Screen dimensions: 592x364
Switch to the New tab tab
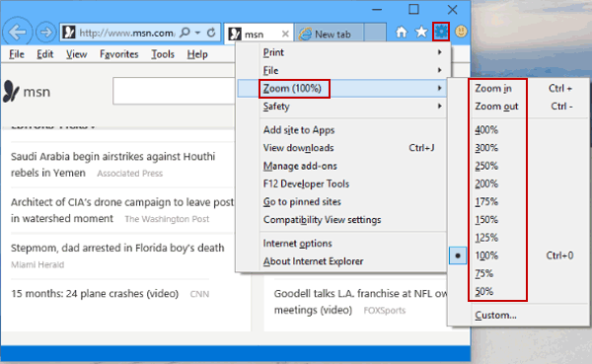pos(329,34)
